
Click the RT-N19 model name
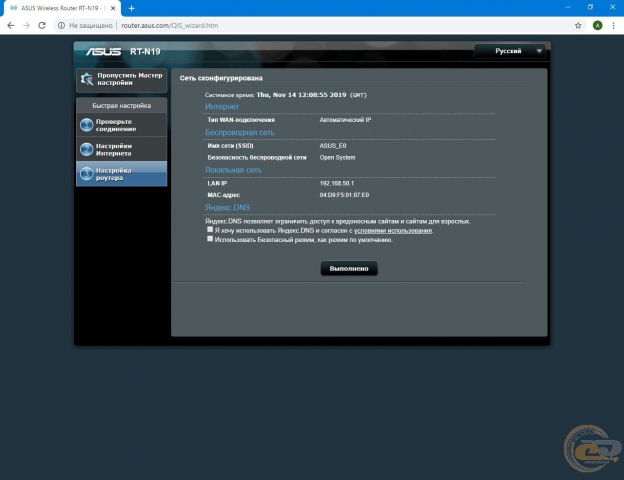145,51
